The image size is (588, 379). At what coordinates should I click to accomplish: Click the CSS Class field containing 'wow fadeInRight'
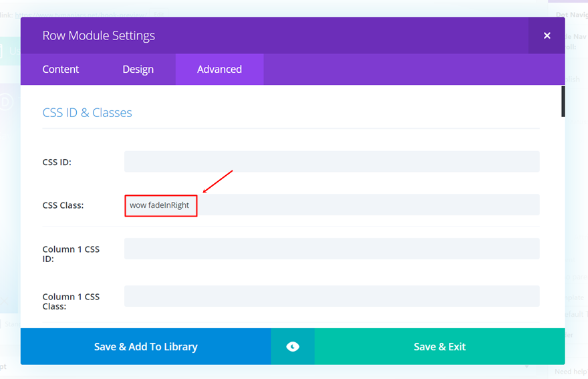click(331, 205)
